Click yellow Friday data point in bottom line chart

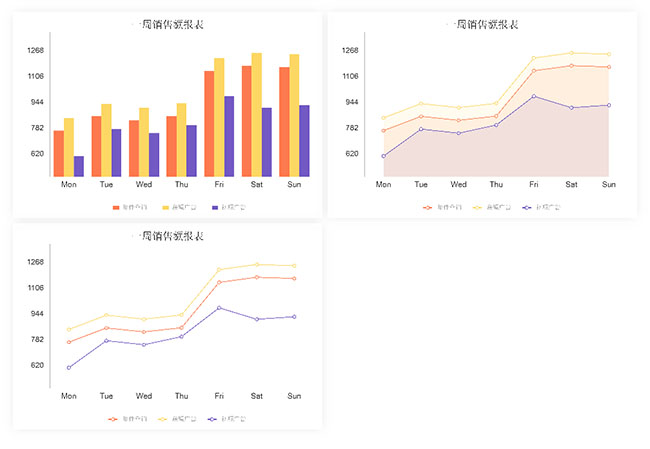click(x=219, y=269)
